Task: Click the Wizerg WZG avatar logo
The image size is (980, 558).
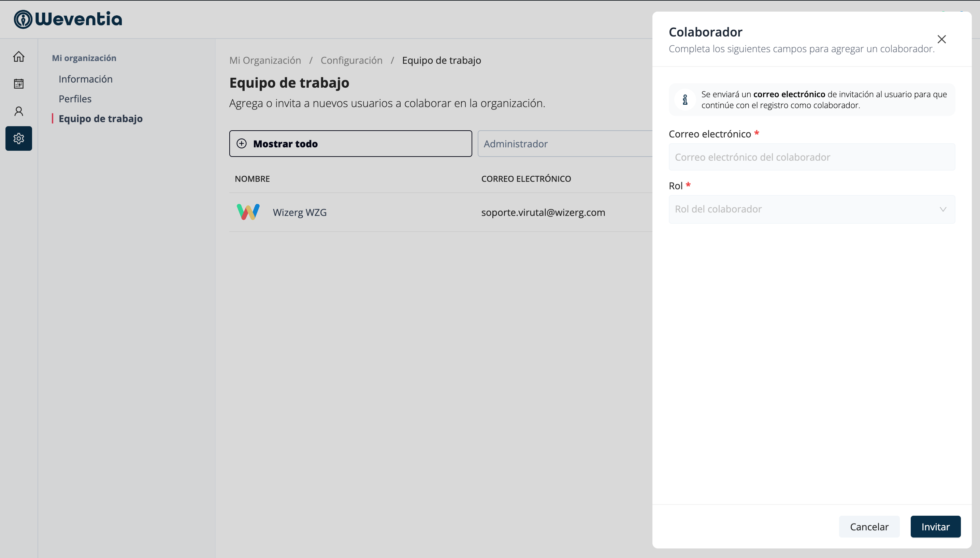Action: click(x=248, y=212)
